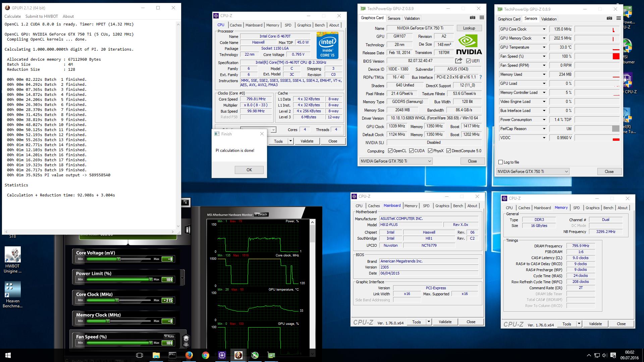Open Submit to HWBOT menu in GPUPI
This screenshot has width=644, height=362.
click(x=42, y=16)
